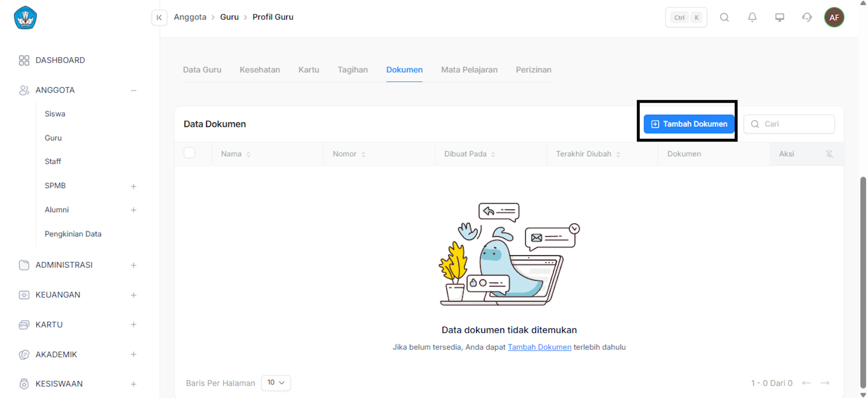Open Dashboard from sidebar

coord(60,60)
